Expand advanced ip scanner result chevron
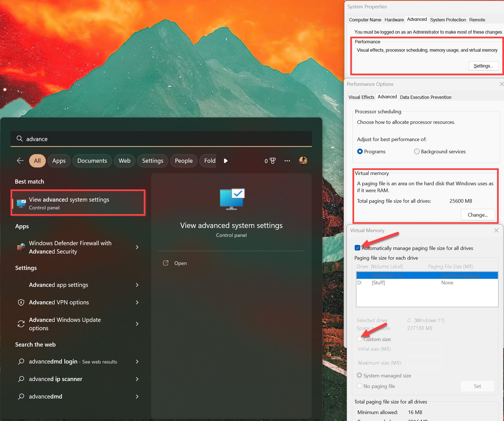The height and width of the screenshot is (421, 504). pyautogui.click(x=137, y=379)
